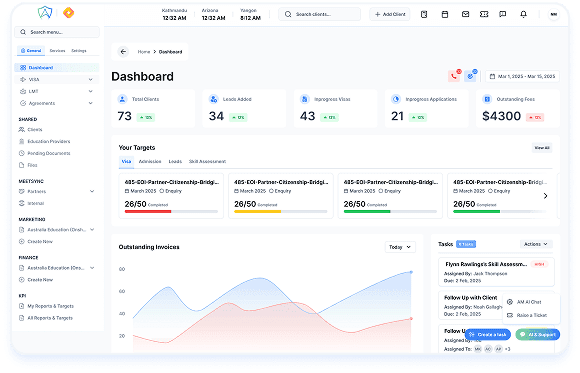Switch to the General sidebar tab
This screenshot has height=373, width=580.
(31, 50)
